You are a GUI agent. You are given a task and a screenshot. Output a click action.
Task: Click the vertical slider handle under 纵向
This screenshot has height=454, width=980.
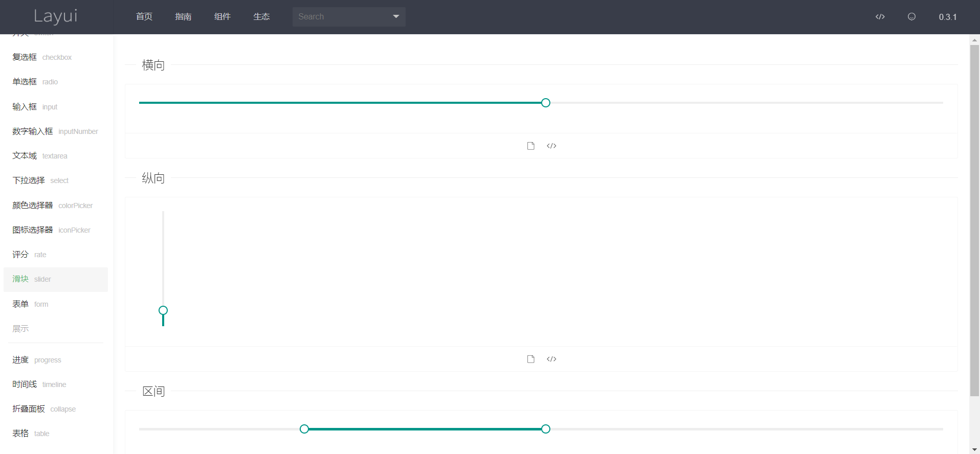pyautogui.click(x=163, y=310)
